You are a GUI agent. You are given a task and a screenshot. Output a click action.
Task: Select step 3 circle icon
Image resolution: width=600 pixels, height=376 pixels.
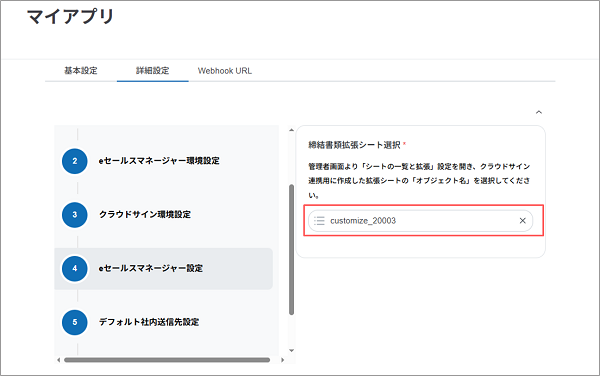click(75, 215)
